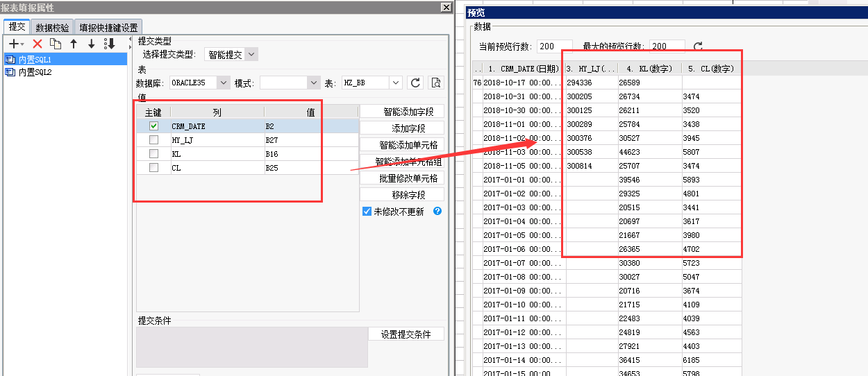The image size is (868, 376).
Task: Click the CRM_DATE(日期) preview column header
Action: tap(524, 69)
